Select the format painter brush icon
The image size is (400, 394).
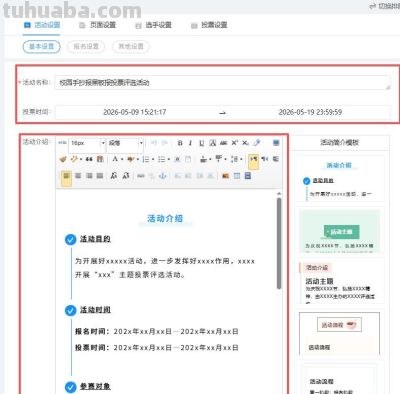(63, 159)
